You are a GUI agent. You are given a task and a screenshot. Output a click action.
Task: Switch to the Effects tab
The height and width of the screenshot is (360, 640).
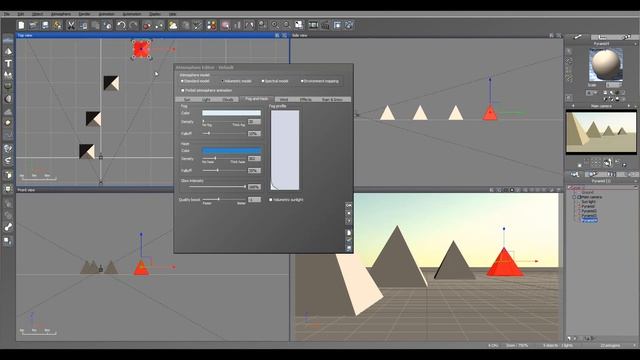305,99
